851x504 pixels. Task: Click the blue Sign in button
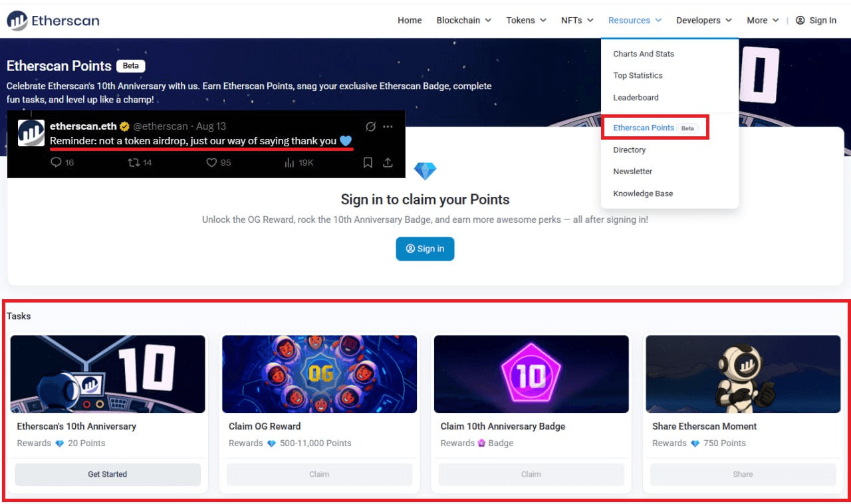(425, 249)
